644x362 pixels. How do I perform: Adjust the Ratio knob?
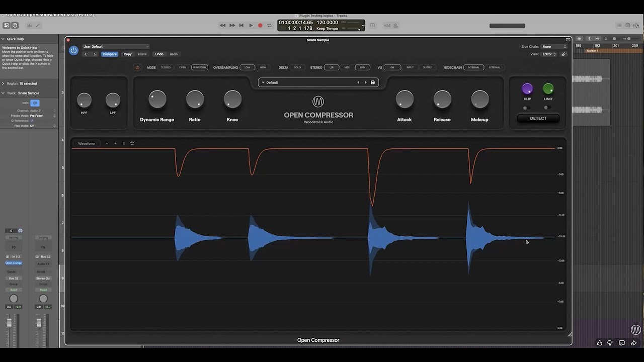(x=195, y=100)
